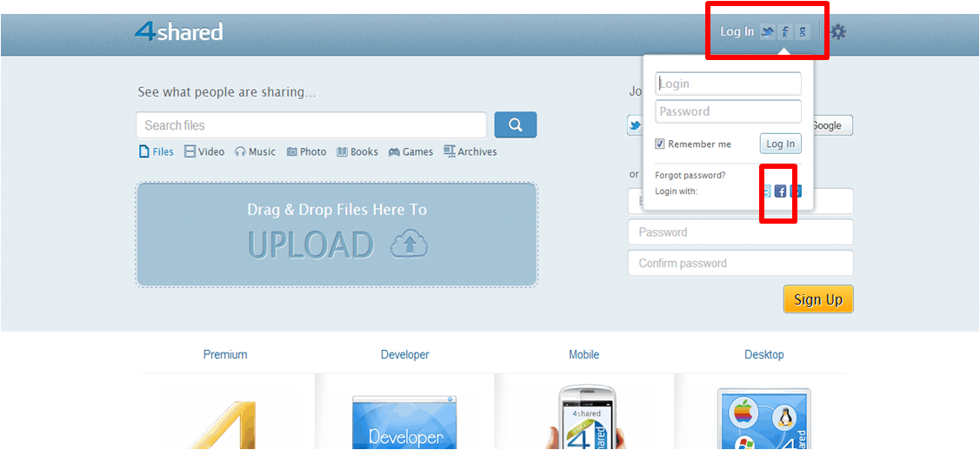Focus the Confirm password field
Image resolution: width=980 pixels, height=450 pixels.
[741, 264]
